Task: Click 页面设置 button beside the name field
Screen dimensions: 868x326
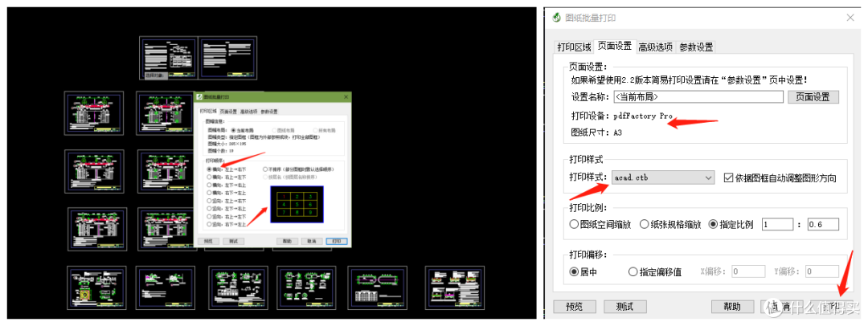Action: coord(813,97)
